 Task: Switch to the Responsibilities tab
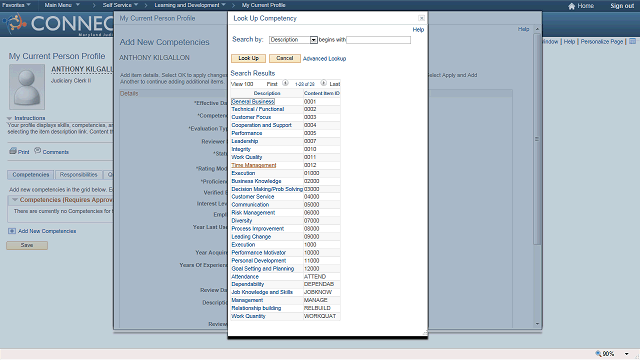coord(78,175)
